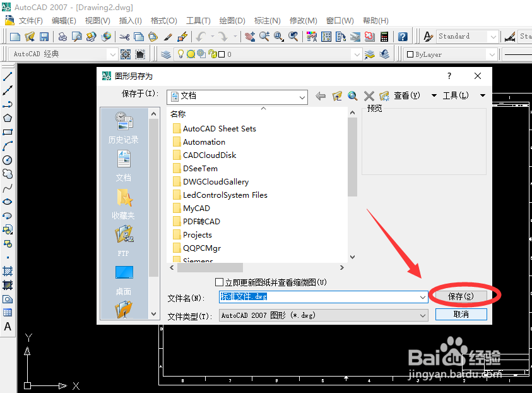Select the Revision Cloud tool
Screen dimensions: 532x393
pyautogui.click(x=8, y=174)
